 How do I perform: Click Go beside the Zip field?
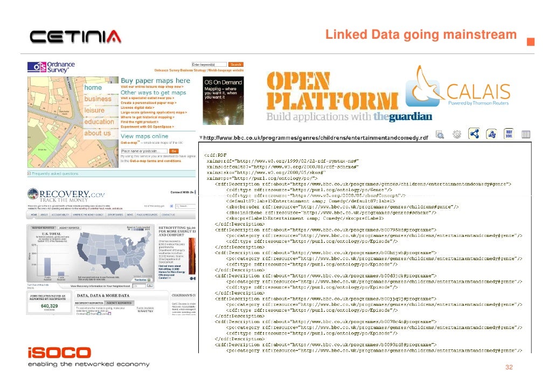click(x=150, y=285)
